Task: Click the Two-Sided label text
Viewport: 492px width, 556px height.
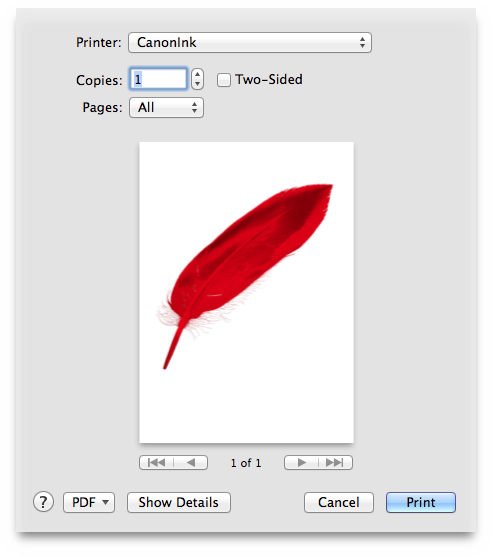Action: click(269, 79)
